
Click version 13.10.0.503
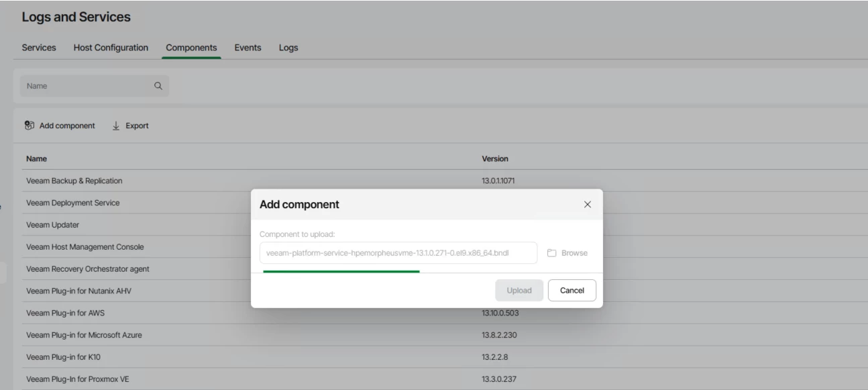500,313
